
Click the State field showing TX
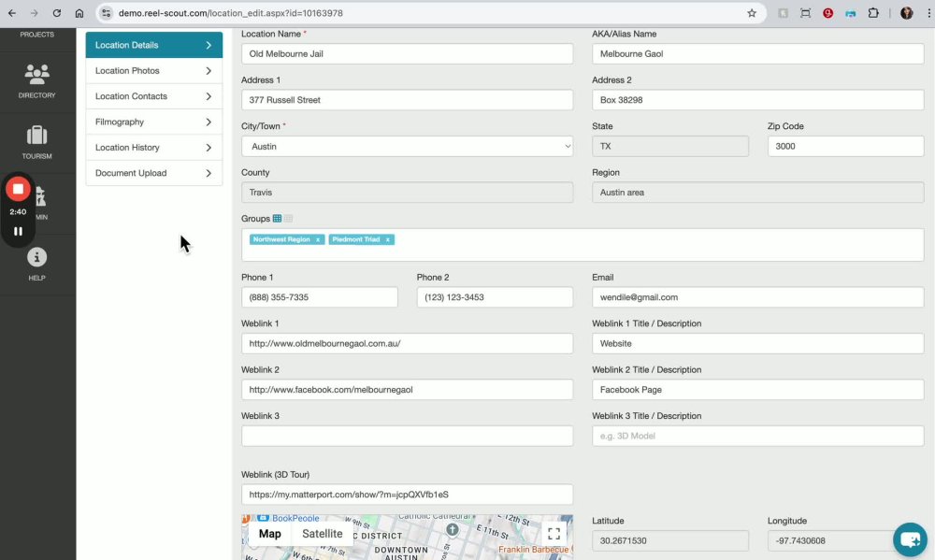670,146
